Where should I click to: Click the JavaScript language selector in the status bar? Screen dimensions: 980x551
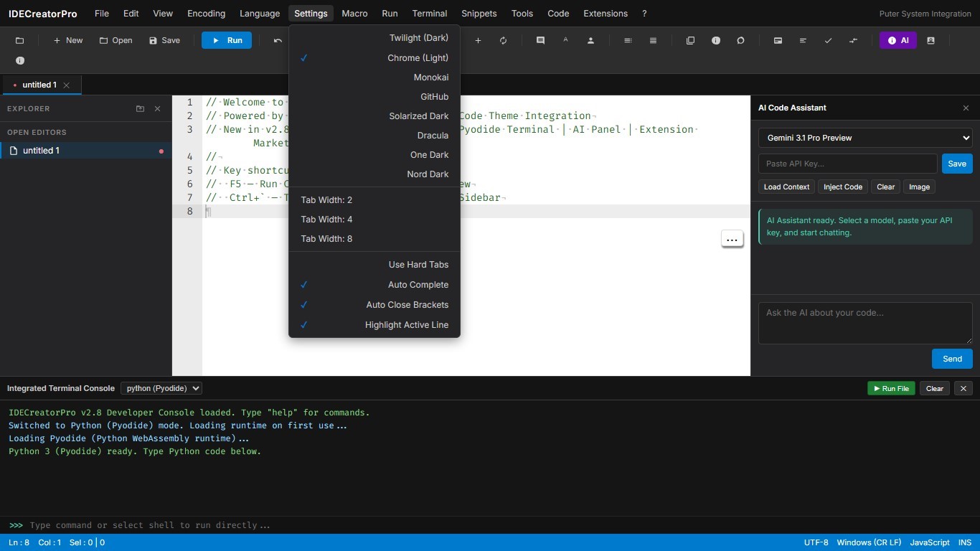pyautogui.click(x=930, y=542)
